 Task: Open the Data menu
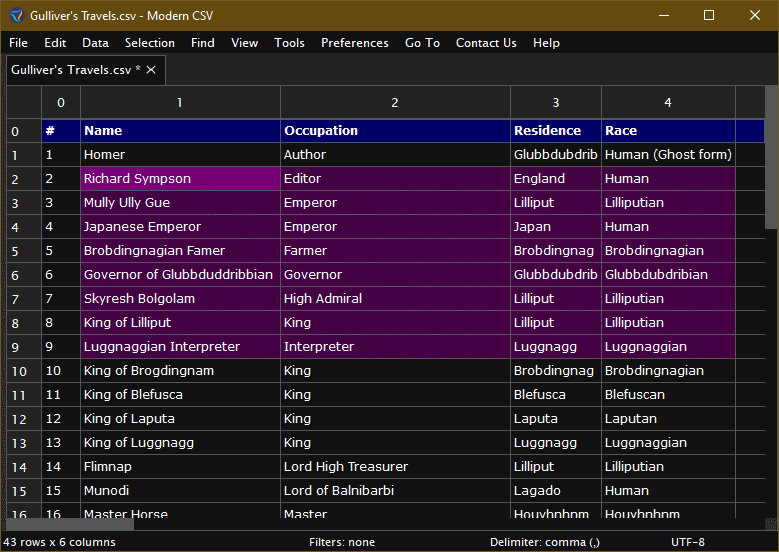95,43
